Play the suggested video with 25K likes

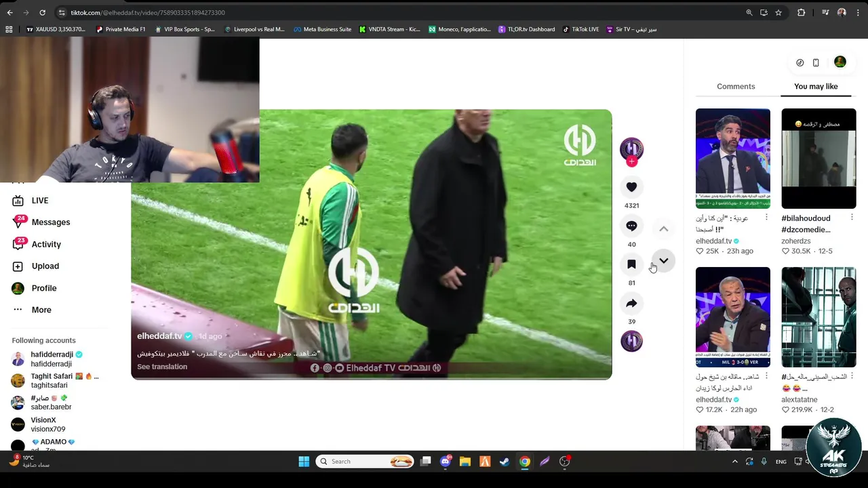(x=733, y=159)
